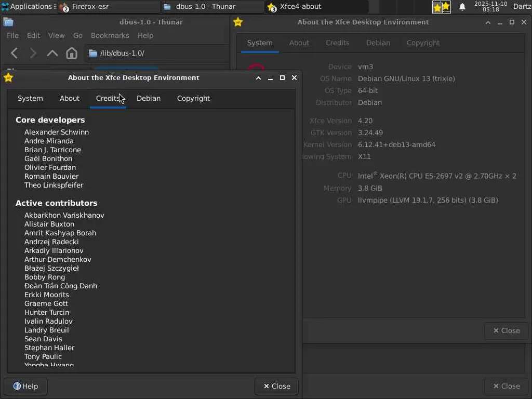532x399 pixels.
Task: Click folder icon in Thunar path bar
Action: tap(93, 54)
